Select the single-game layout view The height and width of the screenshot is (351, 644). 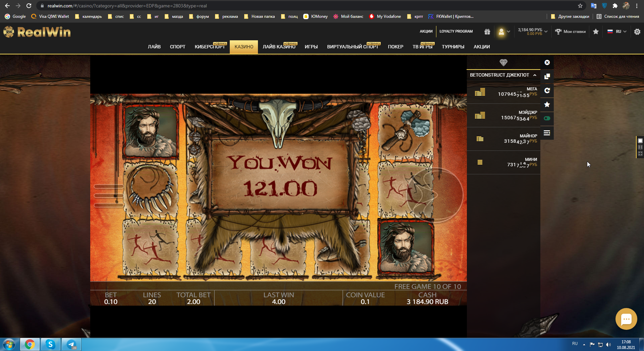[640, 141]
